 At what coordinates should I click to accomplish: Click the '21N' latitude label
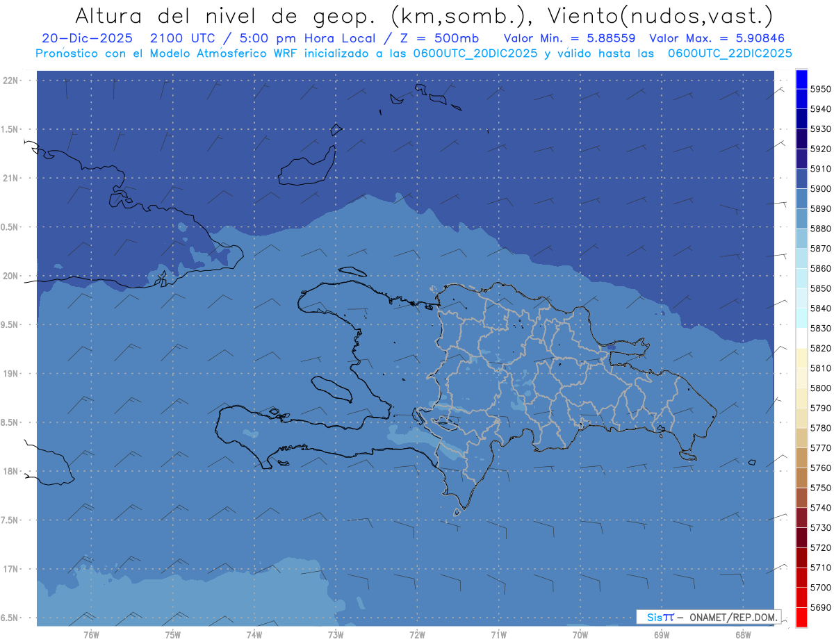10,179
